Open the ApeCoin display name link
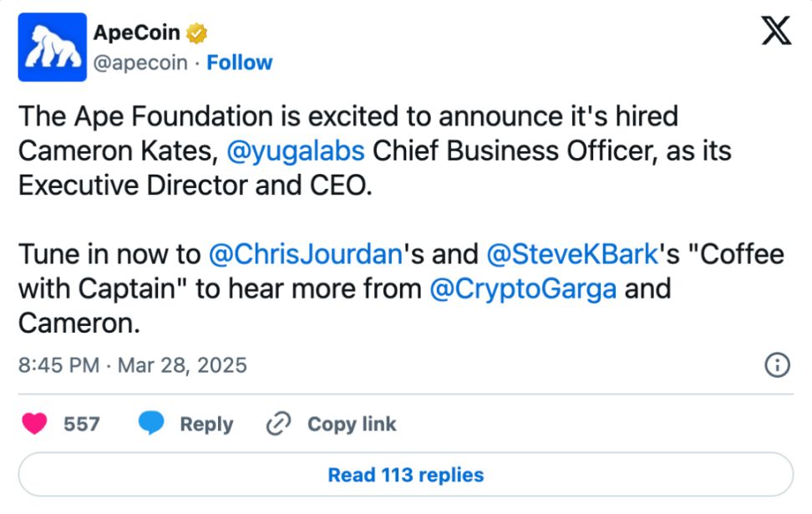Image resolution: width=812 pixels, height=514 pixels. [x=137, y=33]
